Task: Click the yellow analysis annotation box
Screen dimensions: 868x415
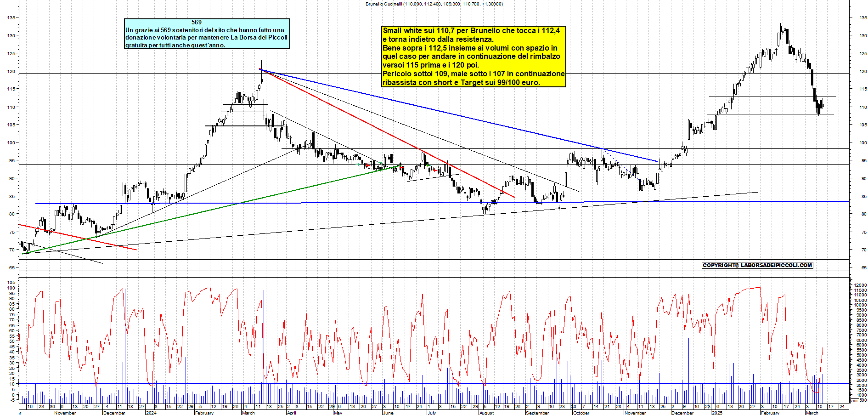Action: pyautogui.click(x=473, y=57)
